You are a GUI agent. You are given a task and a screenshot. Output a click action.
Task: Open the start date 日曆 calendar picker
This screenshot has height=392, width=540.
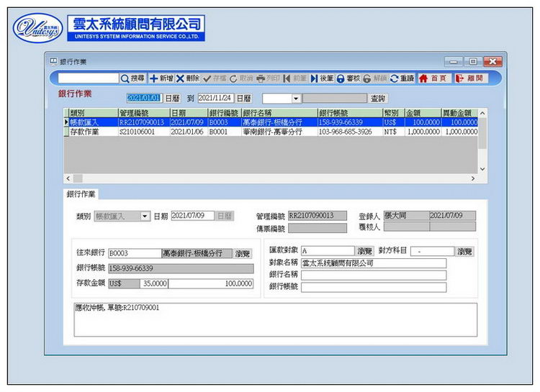(171, 99)
